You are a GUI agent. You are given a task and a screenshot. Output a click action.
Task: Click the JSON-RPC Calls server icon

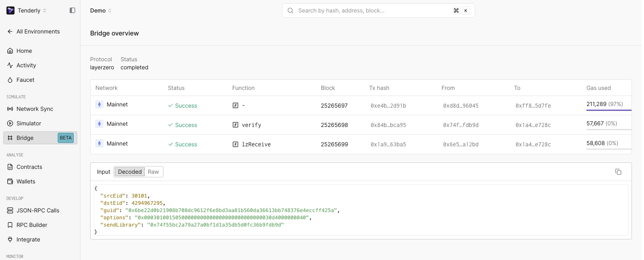coord(10,210)
